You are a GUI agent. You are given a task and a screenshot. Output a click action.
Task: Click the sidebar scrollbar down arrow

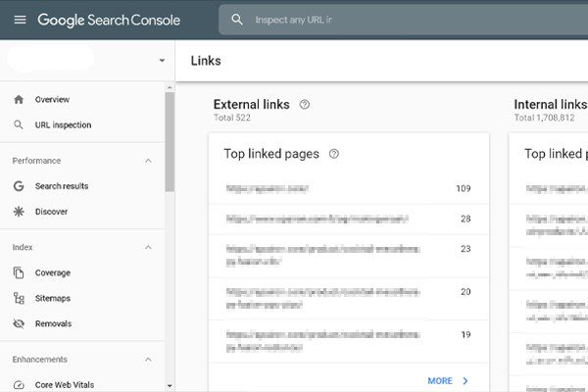170,385
